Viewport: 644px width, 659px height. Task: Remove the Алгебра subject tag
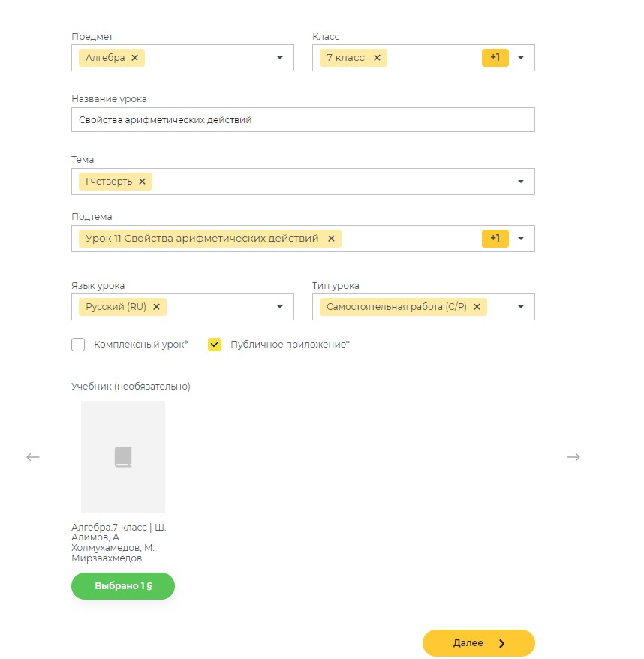(x=134, y=58)
